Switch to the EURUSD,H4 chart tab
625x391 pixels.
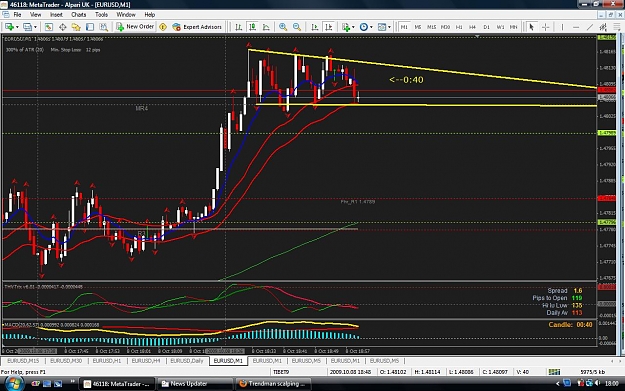point(145,361)
